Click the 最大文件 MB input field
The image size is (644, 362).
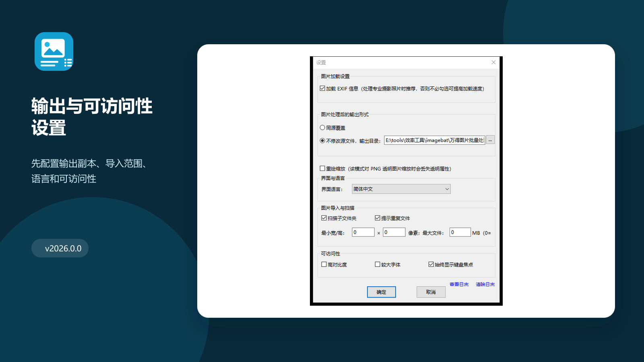(x=460, y=232)
